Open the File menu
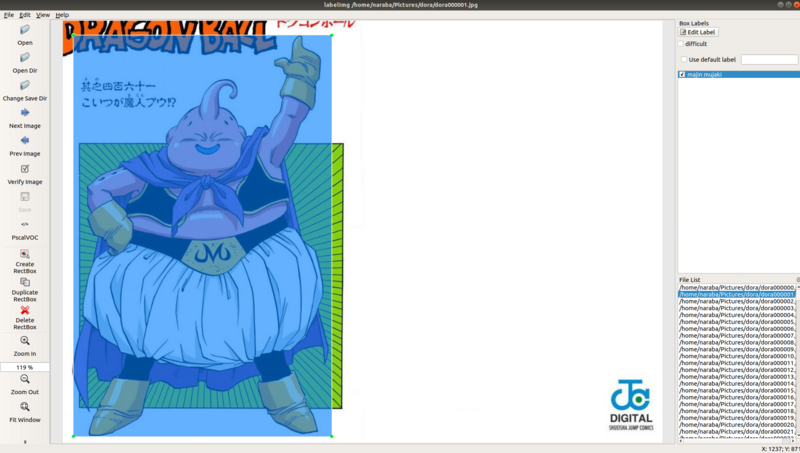 (x=9, y=15)
